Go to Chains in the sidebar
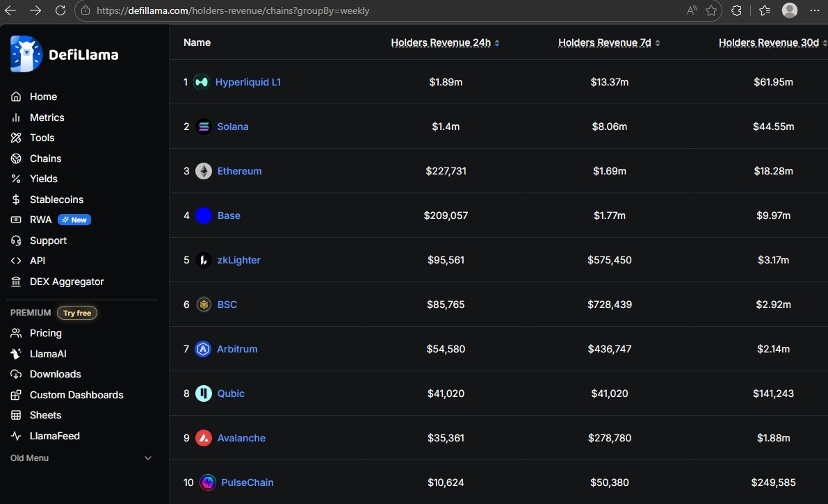 [45, 158]
